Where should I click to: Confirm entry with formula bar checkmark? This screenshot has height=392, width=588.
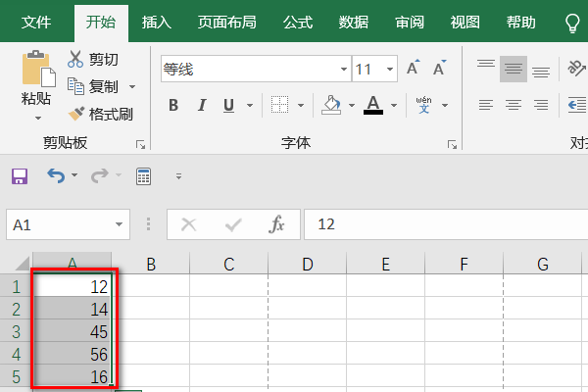click(233, 224)
